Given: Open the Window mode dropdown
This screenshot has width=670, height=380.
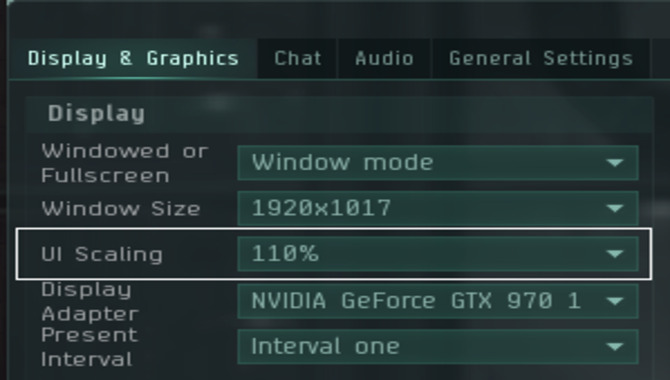Looking at the screenshot, I should [438, 163].
